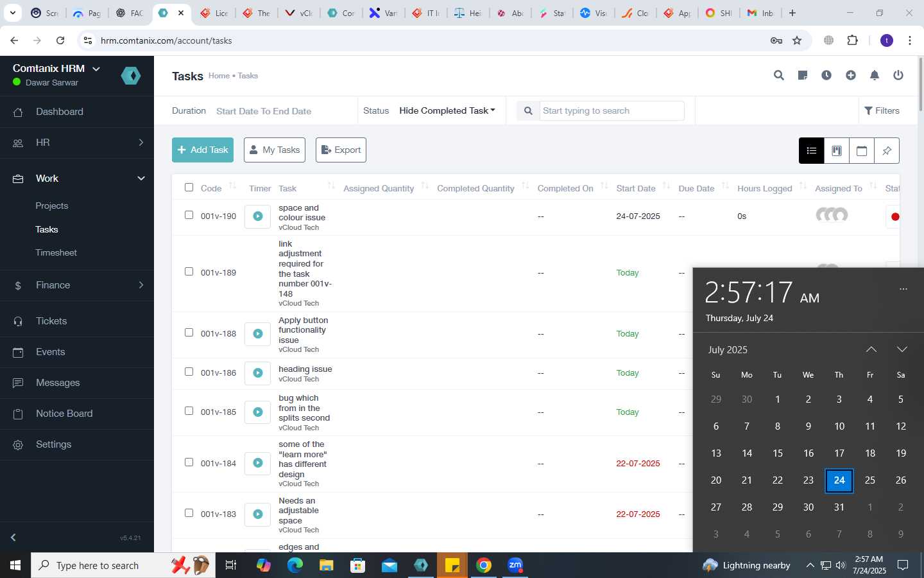Open Tickets in the sidebar
This screenshot has height=578, width=924.
(77, 321)
